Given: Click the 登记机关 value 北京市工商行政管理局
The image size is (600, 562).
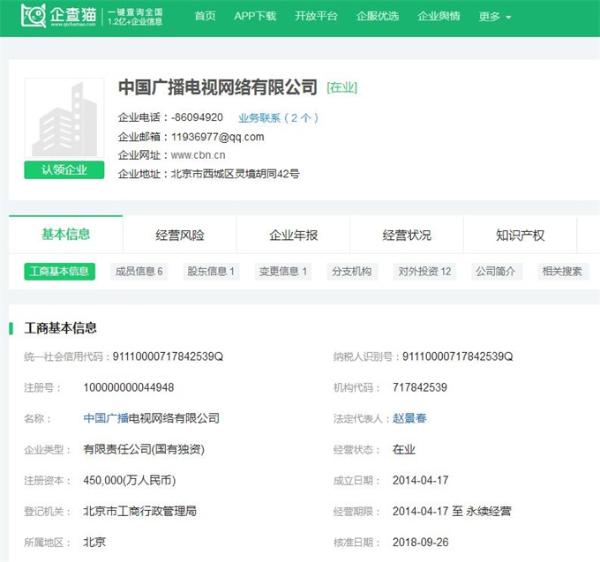Looking at the screenshot, I should (x=140, y=511).
